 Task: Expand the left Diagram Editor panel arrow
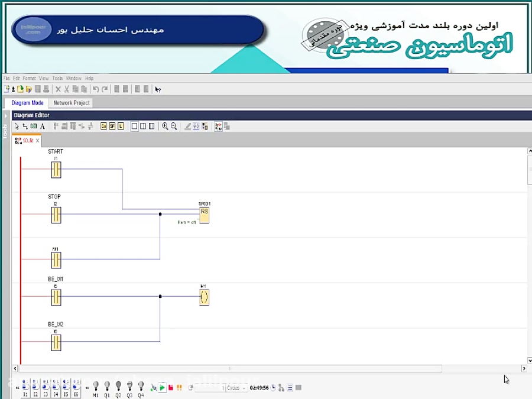pyautogui.click(x=5, y=115)
